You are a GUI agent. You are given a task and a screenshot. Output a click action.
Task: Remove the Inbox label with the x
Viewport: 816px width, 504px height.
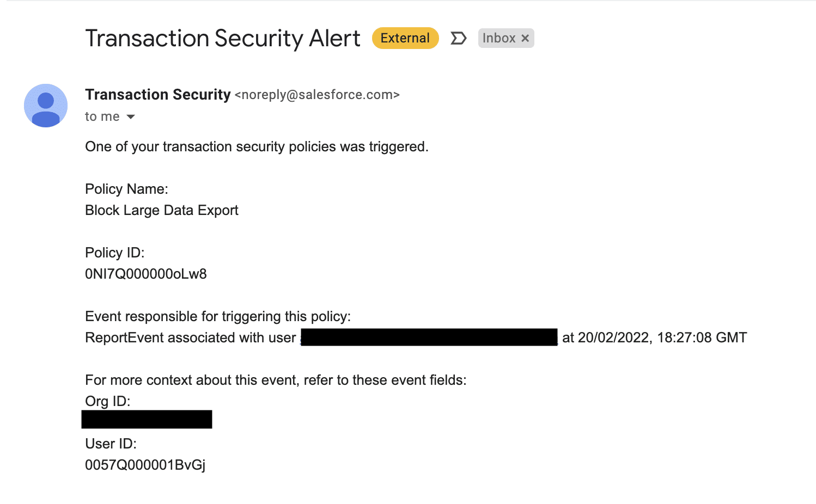click(525, 38)
